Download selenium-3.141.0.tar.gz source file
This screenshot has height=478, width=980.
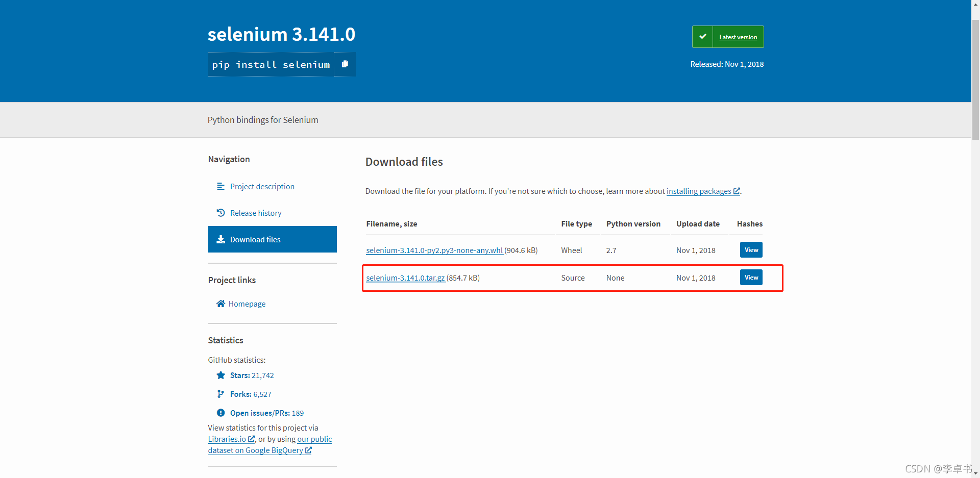pos(405,278)
